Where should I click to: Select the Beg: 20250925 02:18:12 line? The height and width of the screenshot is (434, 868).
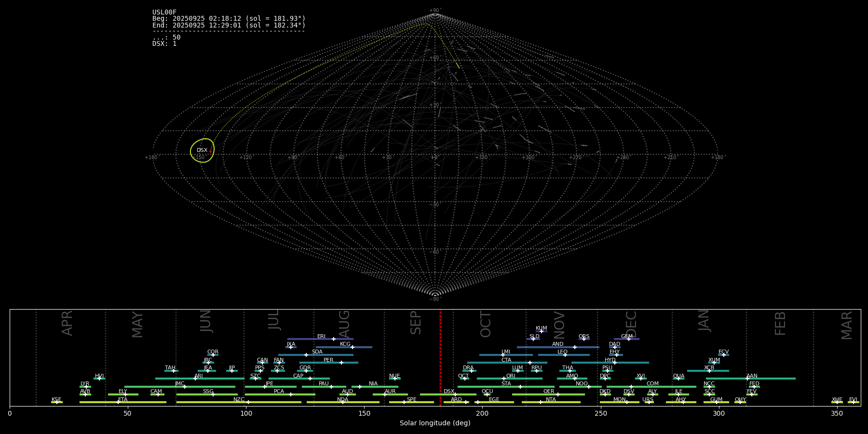coord(229,19)
